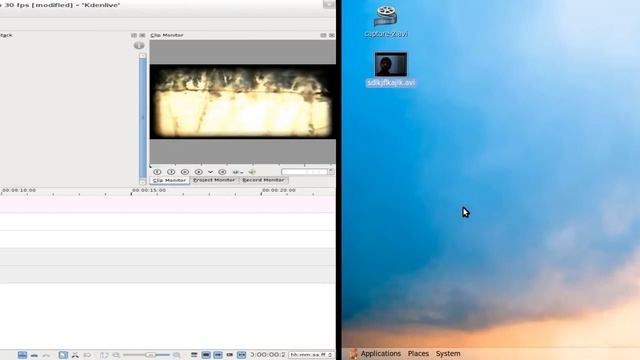Open the Applications menu

coord(380,353)
